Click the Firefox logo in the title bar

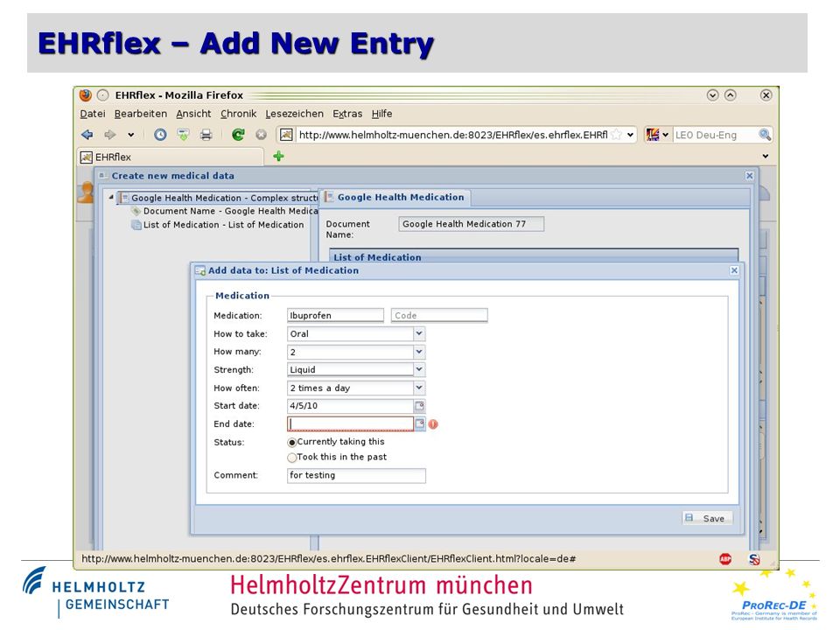pos(86,95)
